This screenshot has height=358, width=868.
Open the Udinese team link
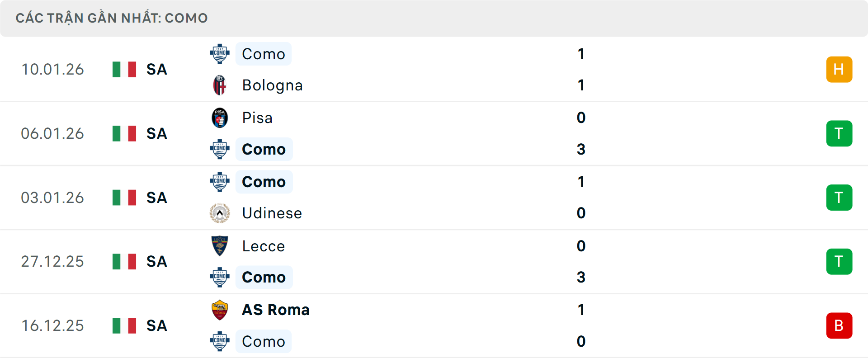click(x=272, y=213)
